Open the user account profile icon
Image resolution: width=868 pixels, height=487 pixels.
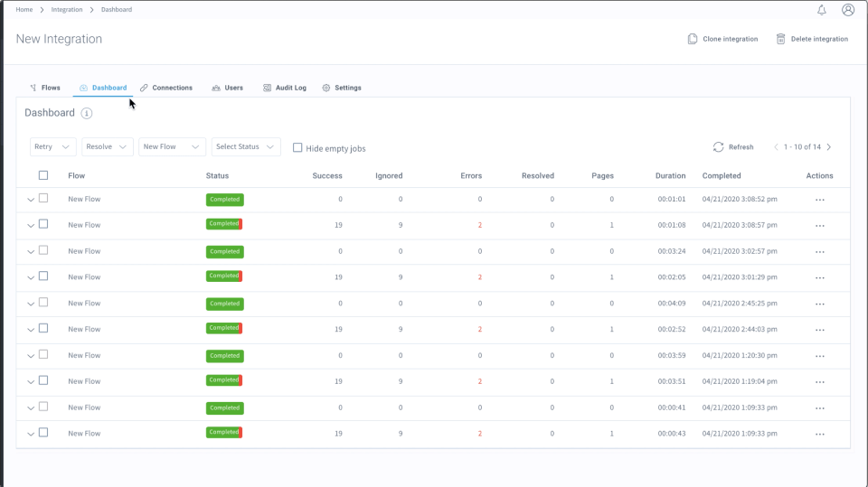coord(847,10)
